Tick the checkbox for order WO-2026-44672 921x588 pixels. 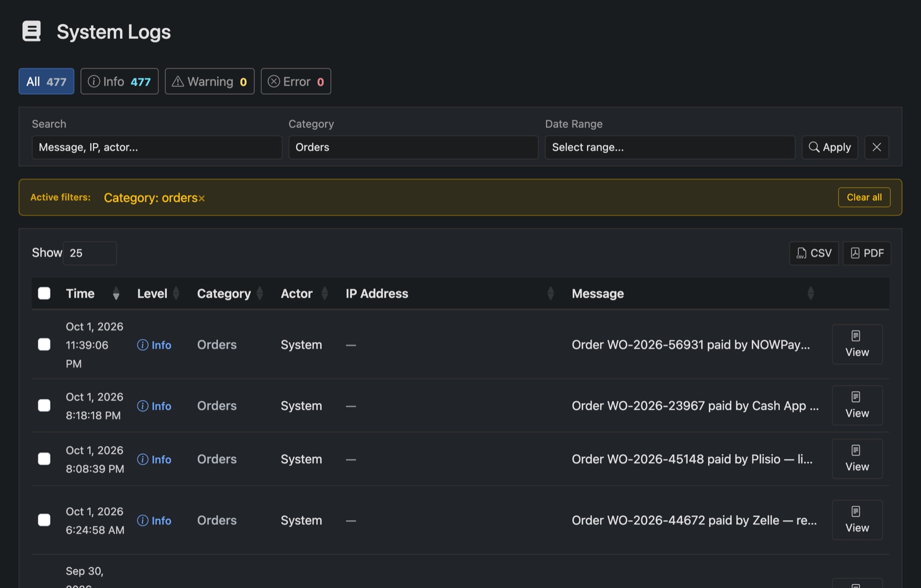[45, 520]
